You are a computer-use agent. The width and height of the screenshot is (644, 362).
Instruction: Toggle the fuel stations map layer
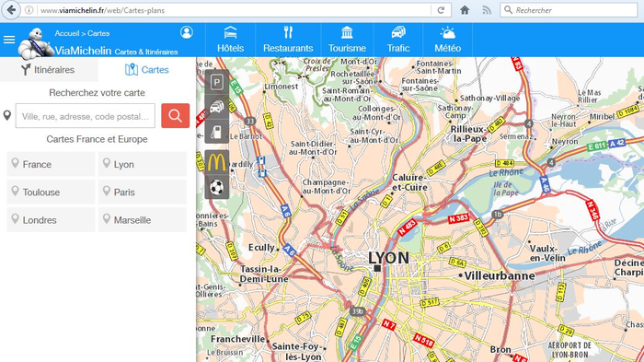point(217,132)
